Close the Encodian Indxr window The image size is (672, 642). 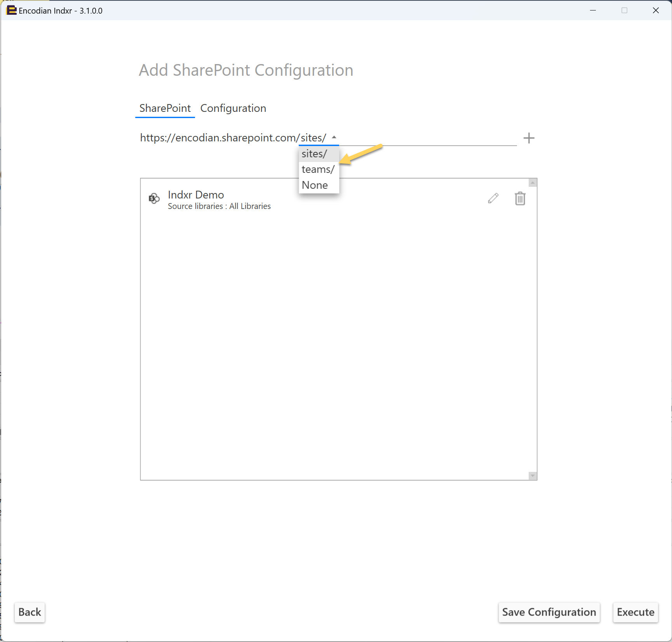click(x=656, y=10)
